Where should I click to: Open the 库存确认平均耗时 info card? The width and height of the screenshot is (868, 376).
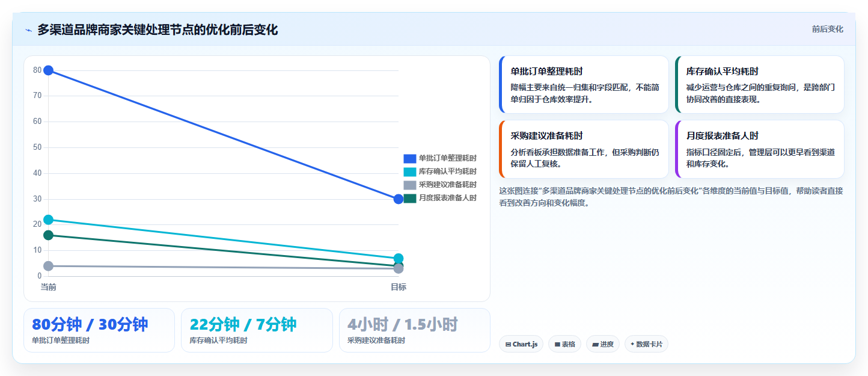(x=759, y=85)
